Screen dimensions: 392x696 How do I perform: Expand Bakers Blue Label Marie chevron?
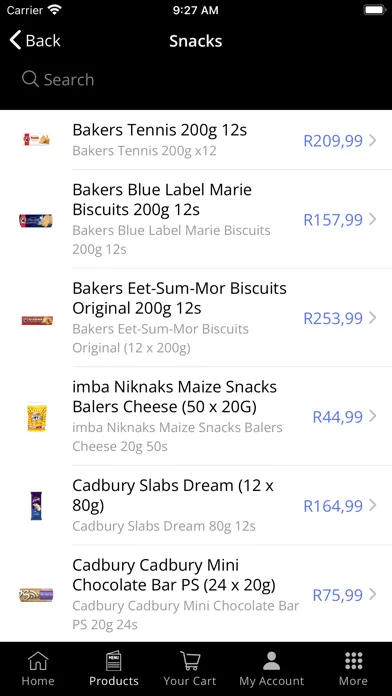pyautogui.click(x=373, y=219)
